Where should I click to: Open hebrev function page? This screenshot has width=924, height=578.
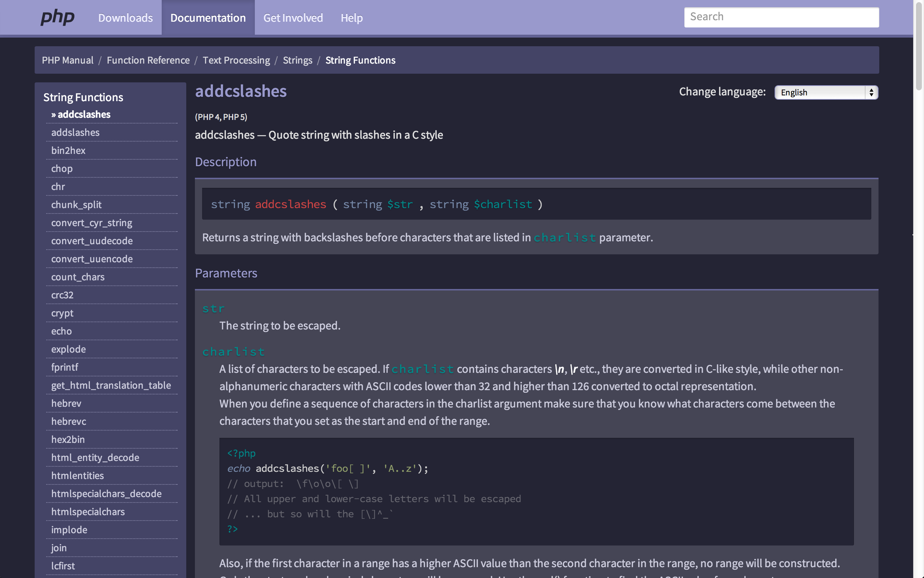[x=66, y=403]
